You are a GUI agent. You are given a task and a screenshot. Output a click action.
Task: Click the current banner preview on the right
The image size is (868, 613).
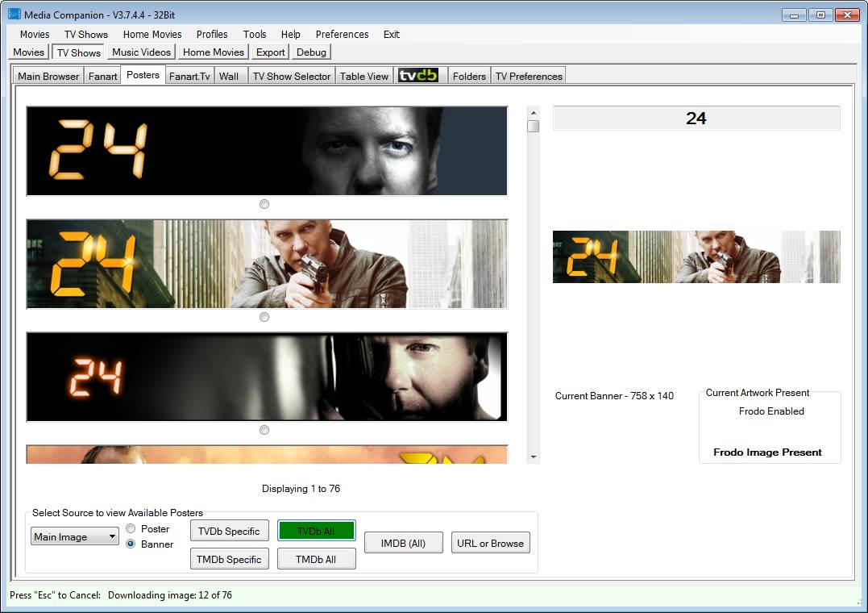click(x=696, y=256)
